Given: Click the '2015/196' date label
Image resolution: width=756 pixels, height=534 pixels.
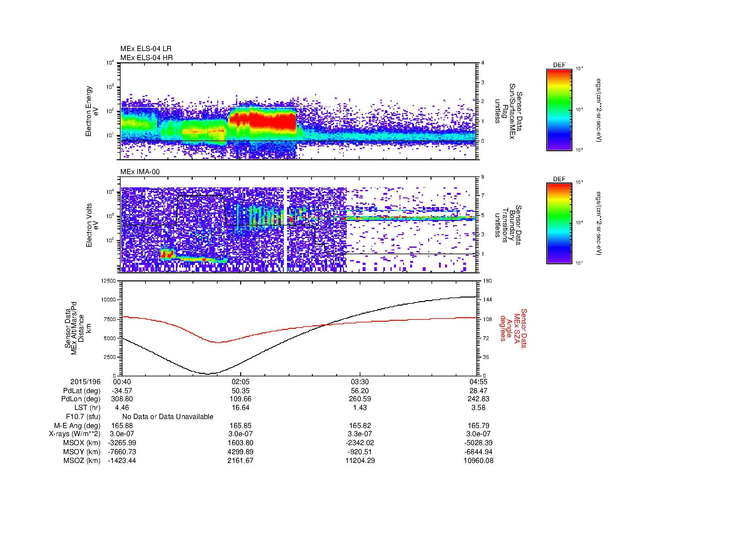Looking at the screenshot, I should tap(86, 382).
